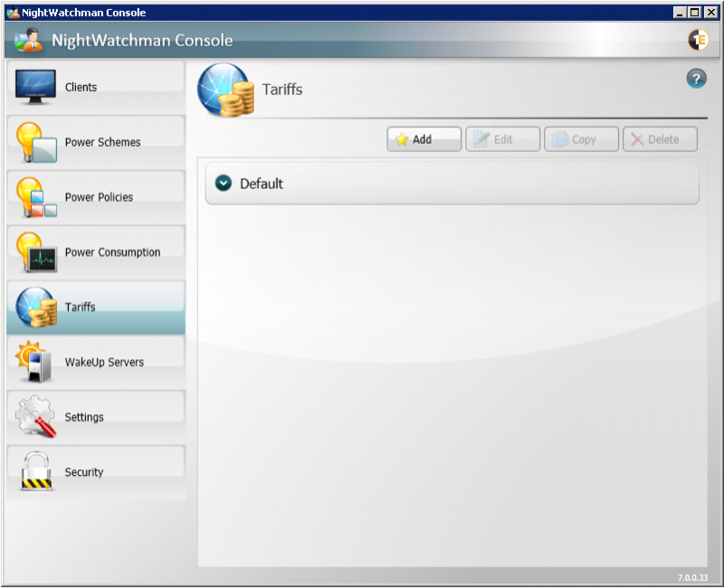Click the Tariffs globe and coins sidebar icon
The width and height of the screenshot is (724, 588).
(x=35, y=308)
